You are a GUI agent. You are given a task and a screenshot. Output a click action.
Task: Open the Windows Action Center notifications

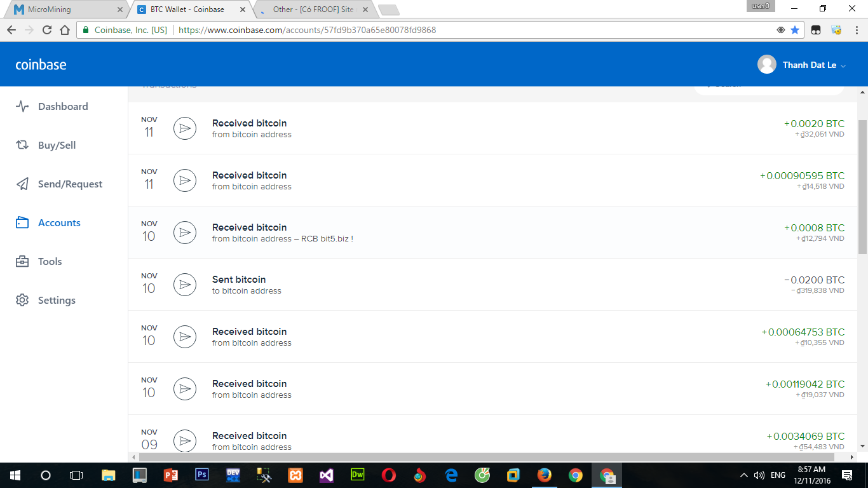847,475
